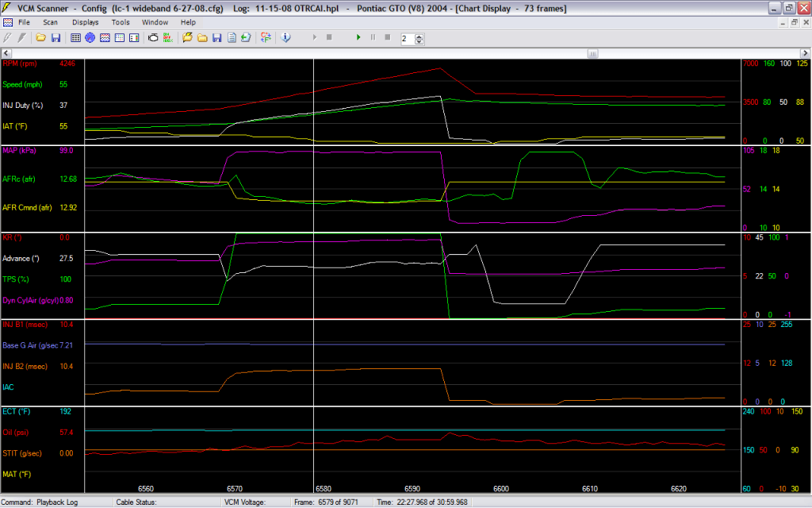Open the Tools menu
This screenshot has height=508, width=812.
pos(121,22)
